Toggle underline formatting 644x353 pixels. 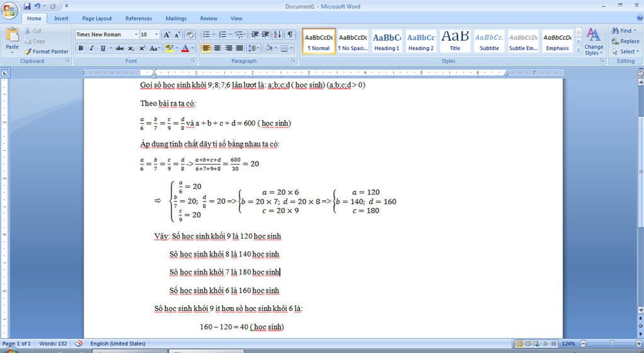(x=103, y=48)
